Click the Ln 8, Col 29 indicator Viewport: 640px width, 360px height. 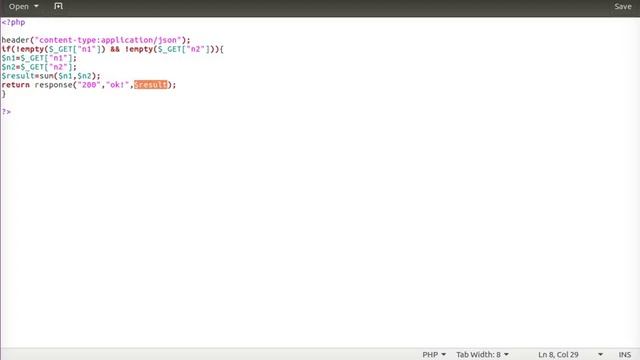(558, 354)
